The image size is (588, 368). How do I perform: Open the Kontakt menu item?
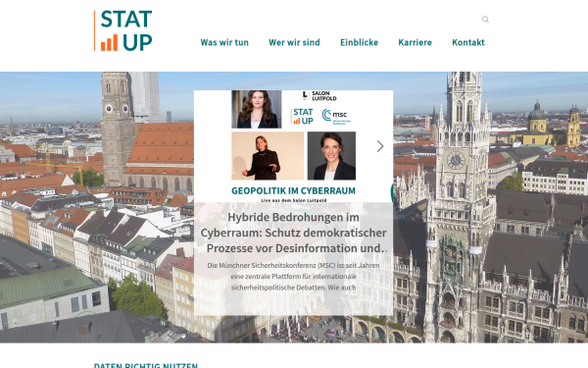click(468, 42)
